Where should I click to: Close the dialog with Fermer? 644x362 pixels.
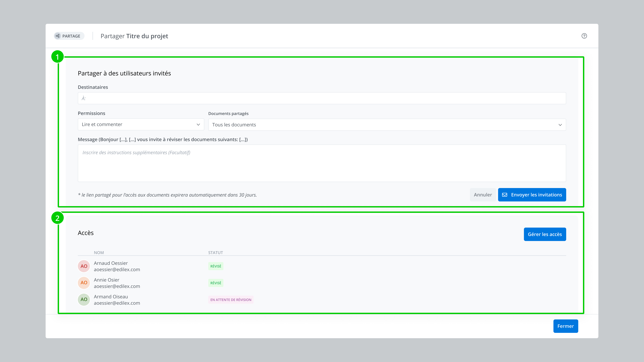565,326
